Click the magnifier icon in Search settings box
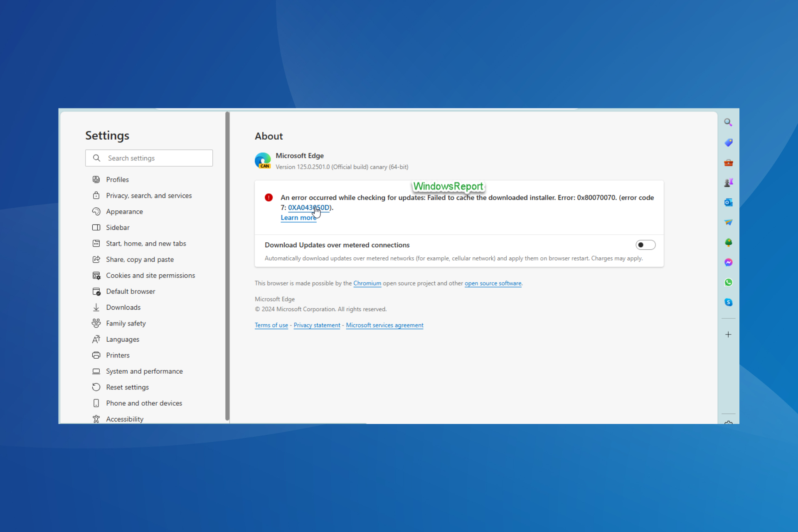 (x=96, y=158)
